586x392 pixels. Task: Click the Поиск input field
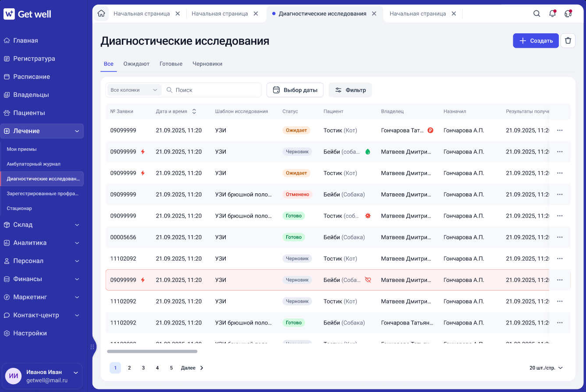[x=212, y=90]
